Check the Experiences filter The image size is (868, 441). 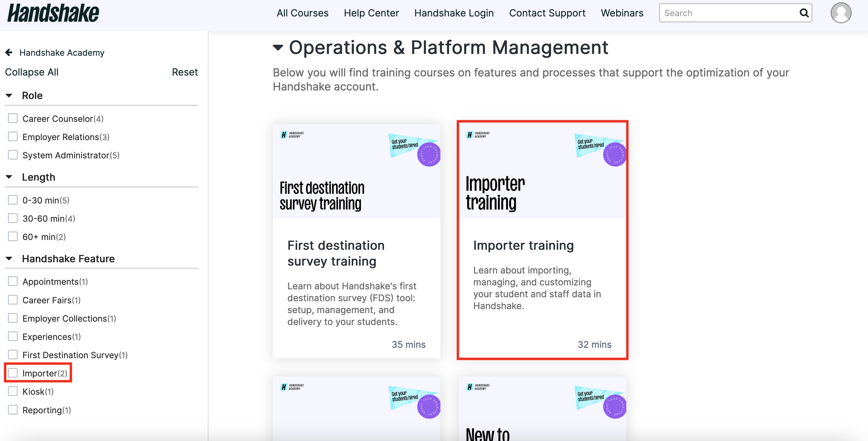(13, 336)
